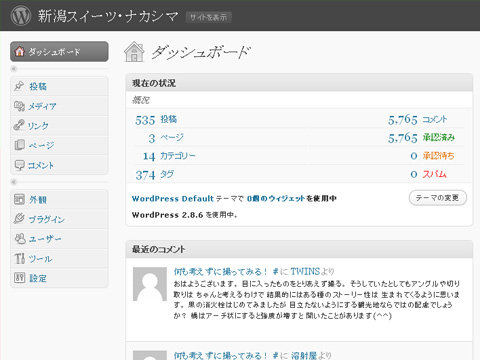Open the 0個のウィジェット link
The height and width of the screenshot is (360, 480).
(276, 199)
